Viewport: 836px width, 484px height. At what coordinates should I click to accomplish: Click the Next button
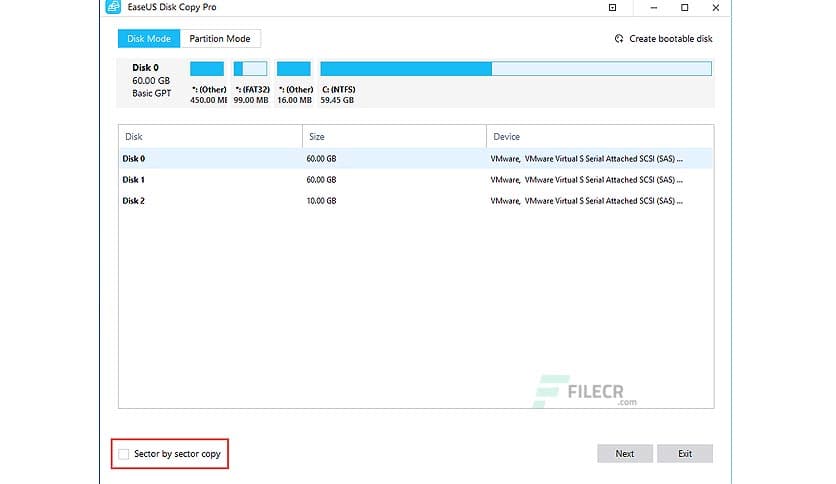(625, 454)
